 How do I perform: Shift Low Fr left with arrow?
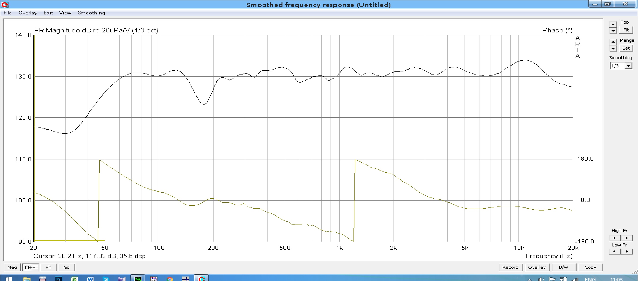tap(614, 251)
